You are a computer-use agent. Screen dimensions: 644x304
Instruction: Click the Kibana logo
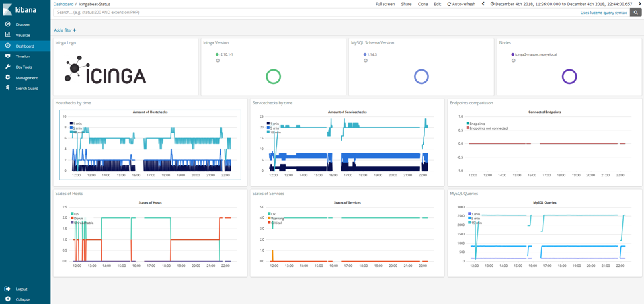click(20, 9)
